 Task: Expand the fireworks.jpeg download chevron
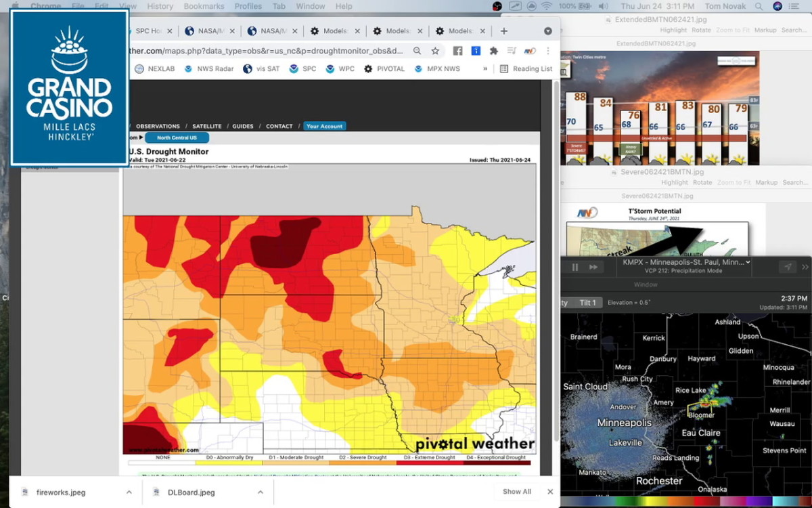[128, 492]
